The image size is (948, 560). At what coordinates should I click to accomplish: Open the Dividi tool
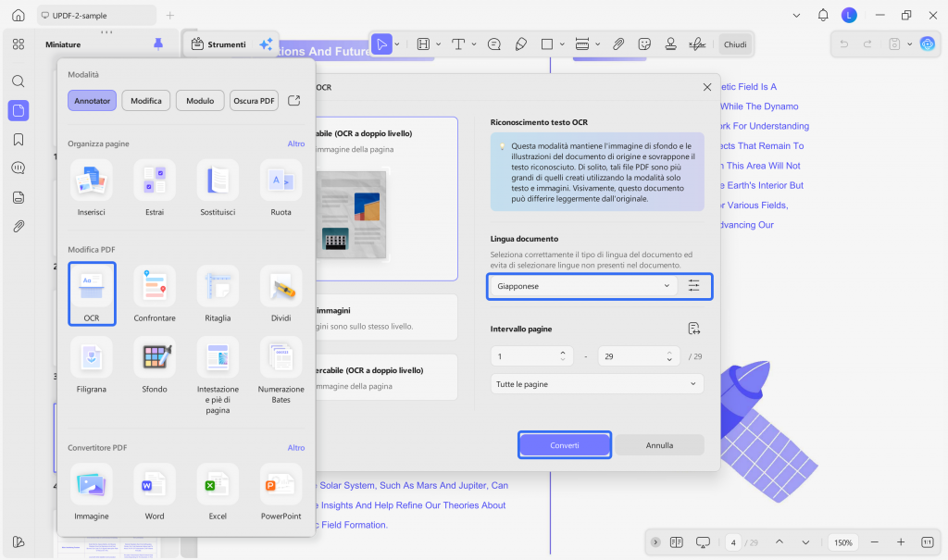281,293
